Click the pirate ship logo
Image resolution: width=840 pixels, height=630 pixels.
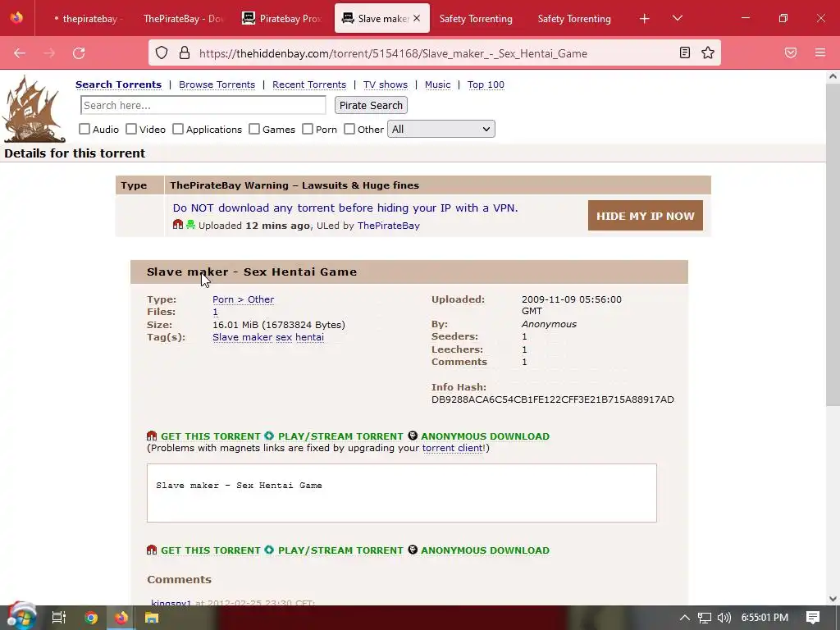[x=34, y=109]
